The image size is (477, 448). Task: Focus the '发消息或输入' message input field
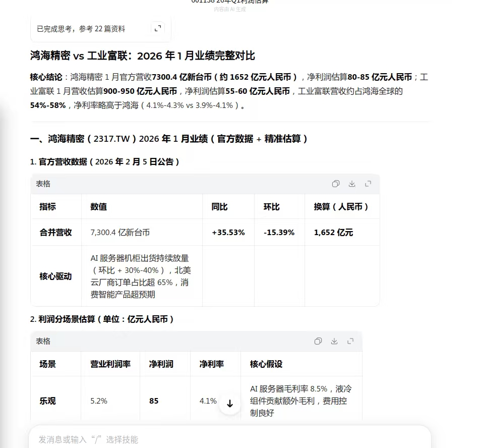click(x=230, y=439)
